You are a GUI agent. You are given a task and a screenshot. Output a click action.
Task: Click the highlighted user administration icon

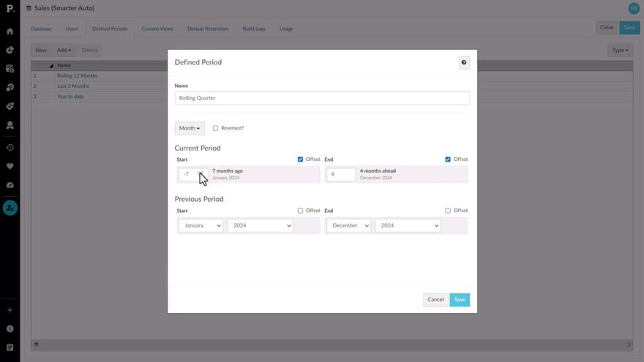[x=10, y=208]
